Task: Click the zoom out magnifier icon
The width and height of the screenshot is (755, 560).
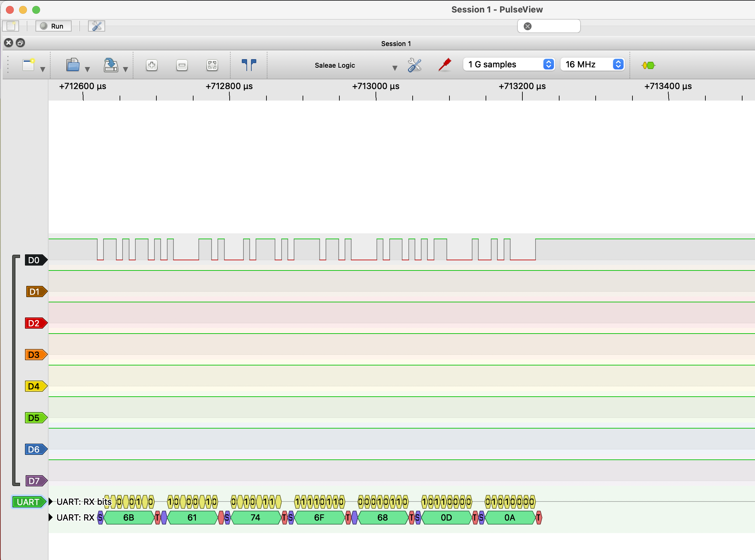Action: (x=182, y=65)
